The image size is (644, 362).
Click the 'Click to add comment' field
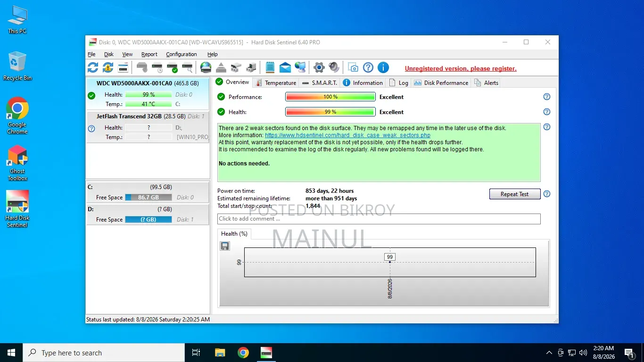(x=379, y=219)
